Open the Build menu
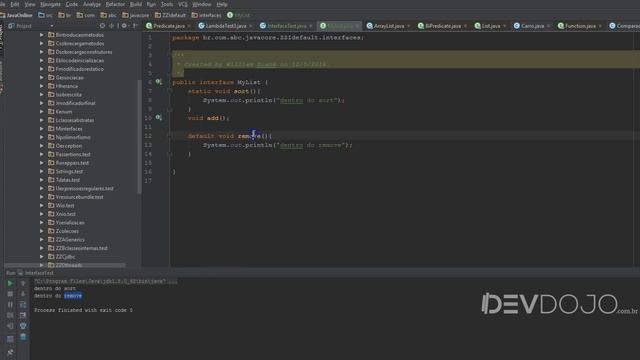The width and height of the screenshot is (640, 360). pos(136,4)
